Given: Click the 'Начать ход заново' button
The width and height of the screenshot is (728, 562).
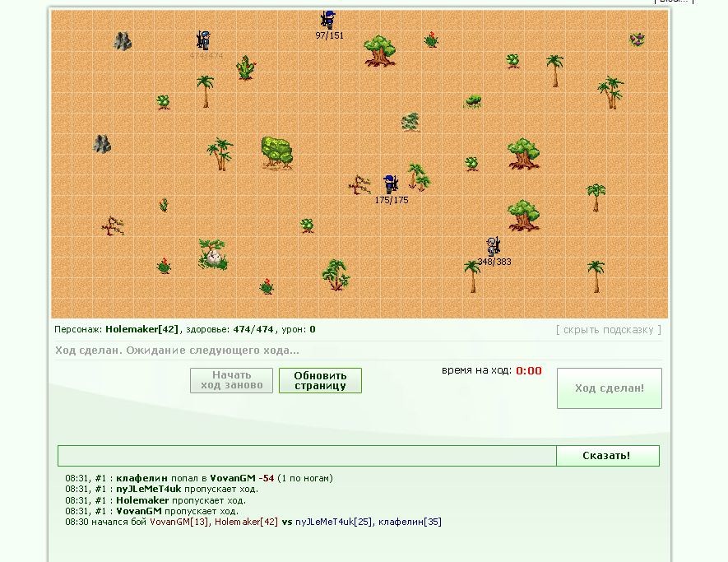Looking at the screenshot, I should tap(232, 380).
